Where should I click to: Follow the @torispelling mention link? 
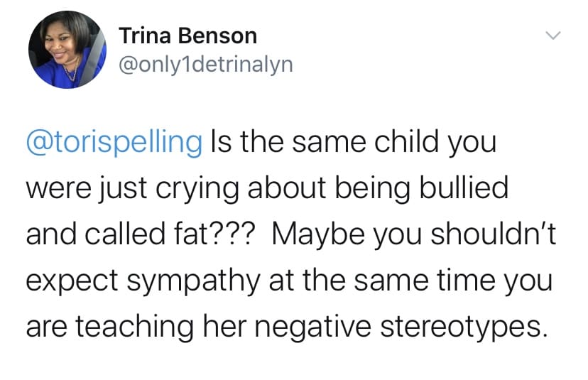114,142
